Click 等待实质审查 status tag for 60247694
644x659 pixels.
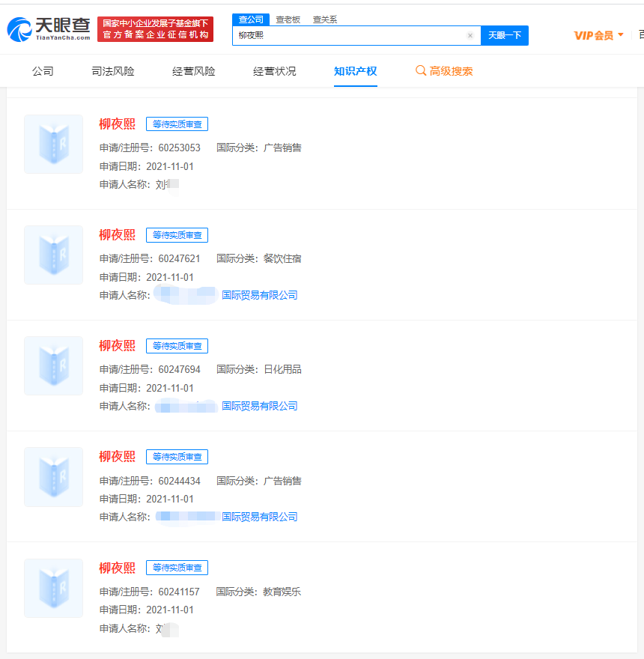point(177,346)
